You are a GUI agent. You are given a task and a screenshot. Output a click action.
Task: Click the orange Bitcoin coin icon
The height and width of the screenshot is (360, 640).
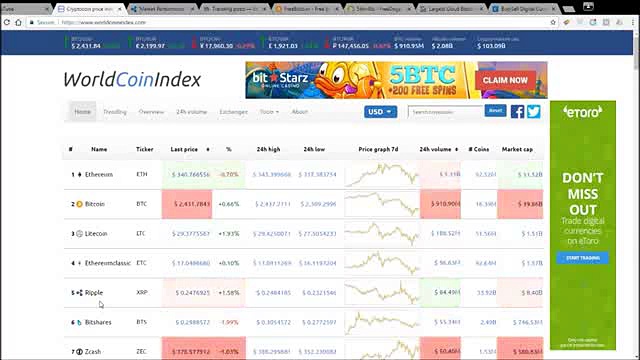point(80,204)
